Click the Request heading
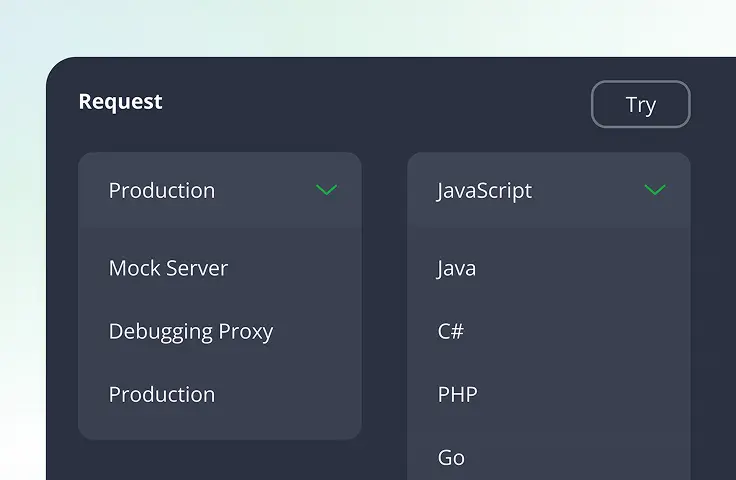 121,102
